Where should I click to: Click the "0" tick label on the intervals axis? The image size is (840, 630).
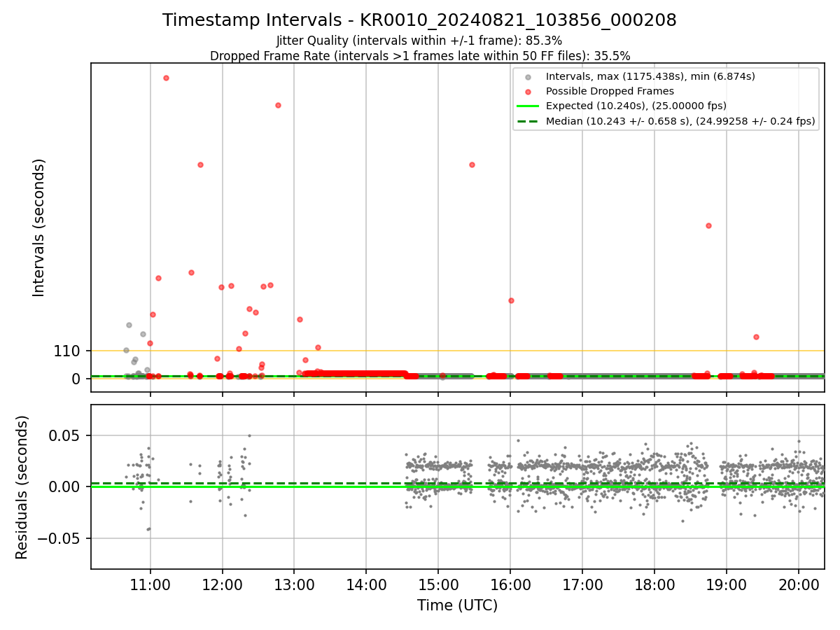tap(77, 379)
